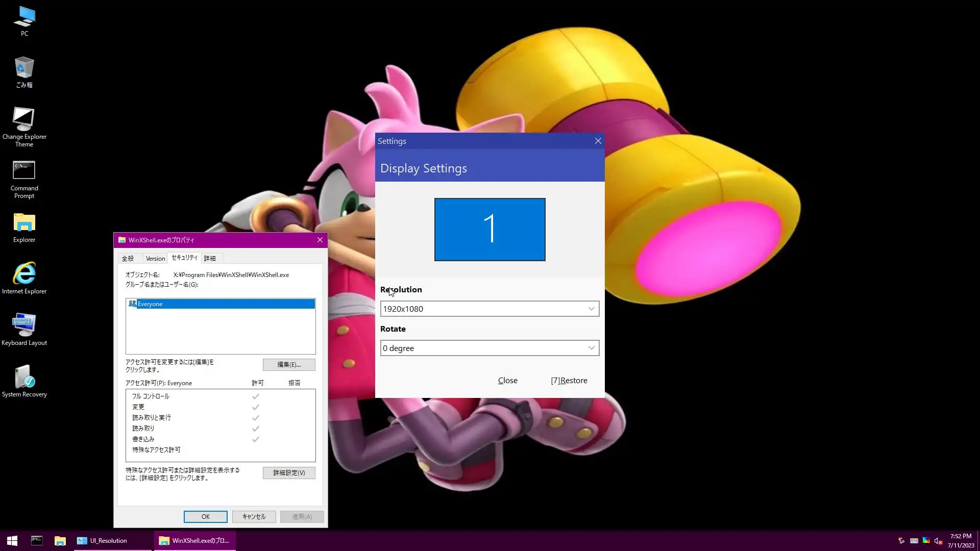Switch to the Version tab
The image size is (980, 551).
coord(155,258)
